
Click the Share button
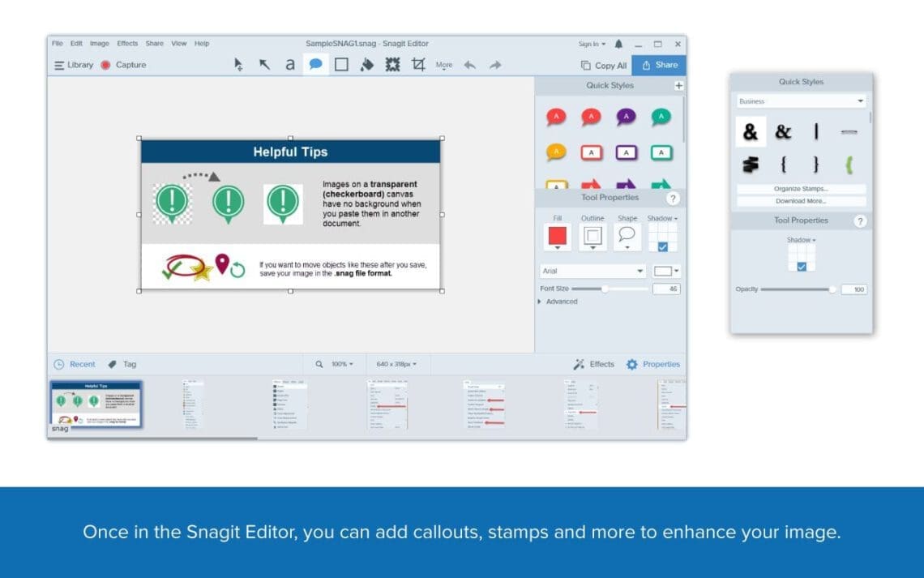click(659, 65)
